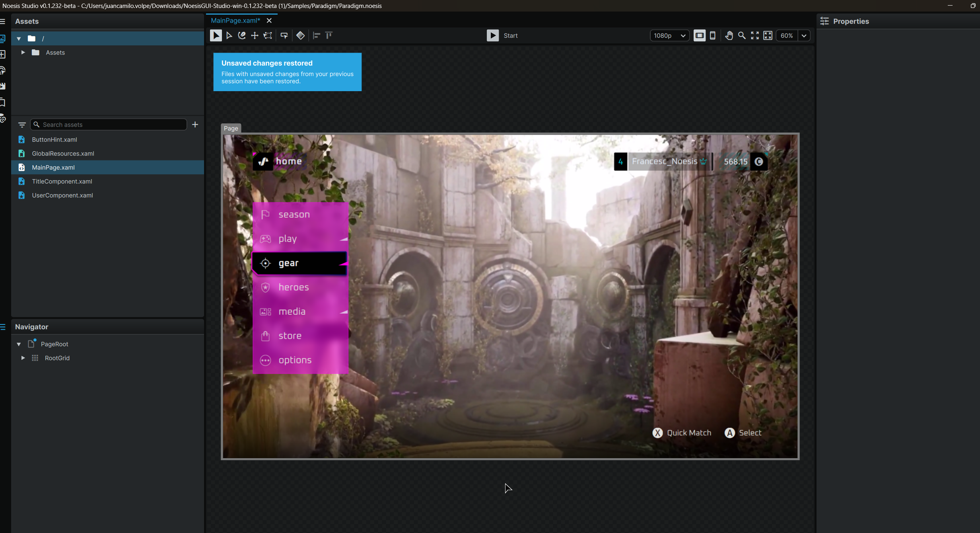Click the Quick Match button hint
The width and height of the screenshot is (980, 533).
coord(682,433)
